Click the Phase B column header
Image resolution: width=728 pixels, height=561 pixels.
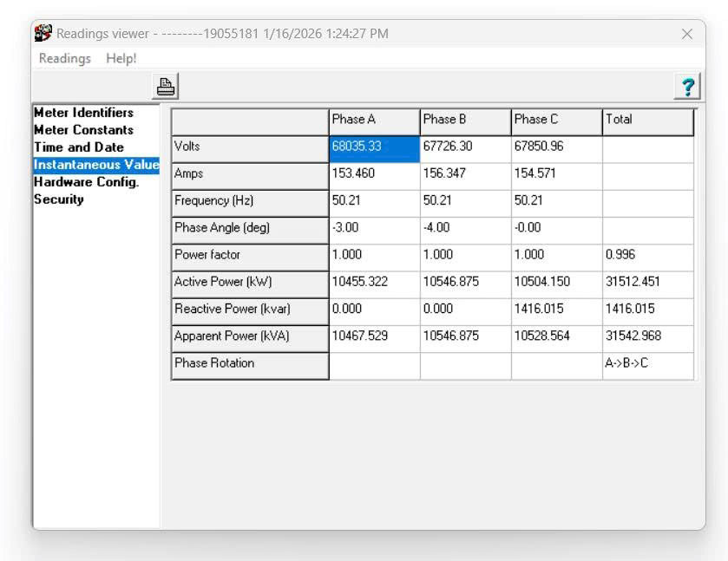(465, 121)
